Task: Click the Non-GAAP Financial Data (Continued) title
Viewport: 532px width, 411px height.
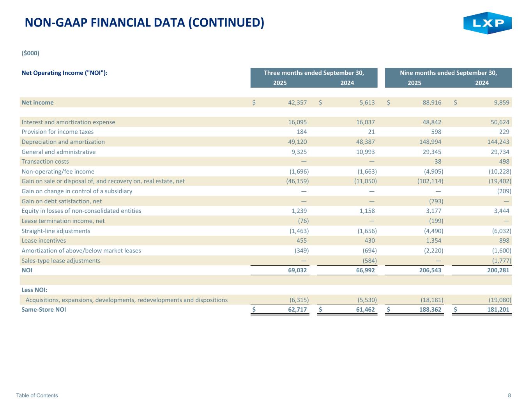Action: pyautogui.click(x=144, y=23)
